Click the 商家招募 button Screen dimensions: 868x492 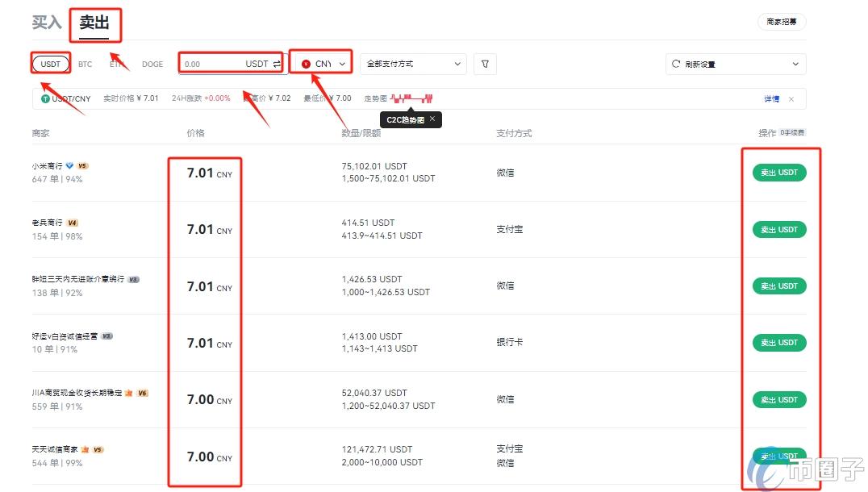[780, 23]
